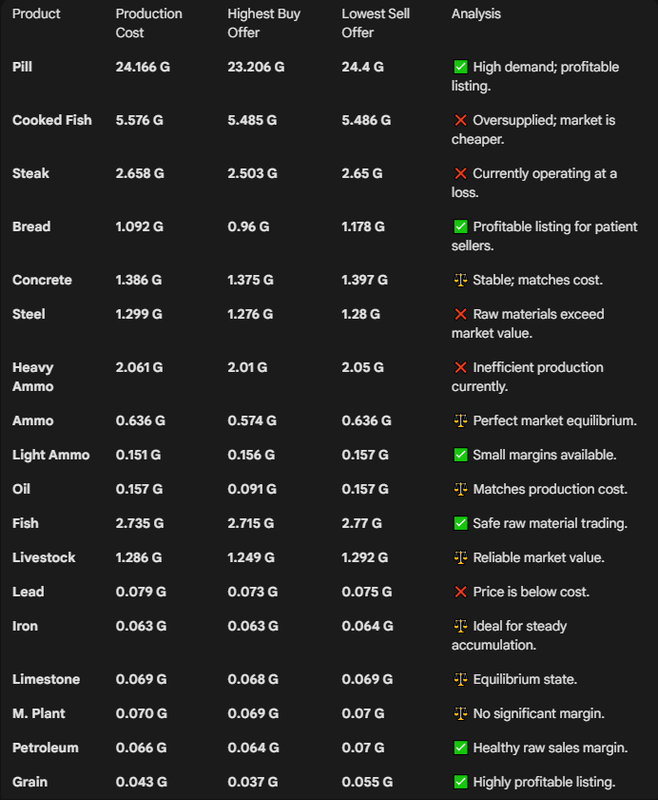Click the scales icon in Concrete row
The width and height of the screenshot is (658, 800).
460,280
